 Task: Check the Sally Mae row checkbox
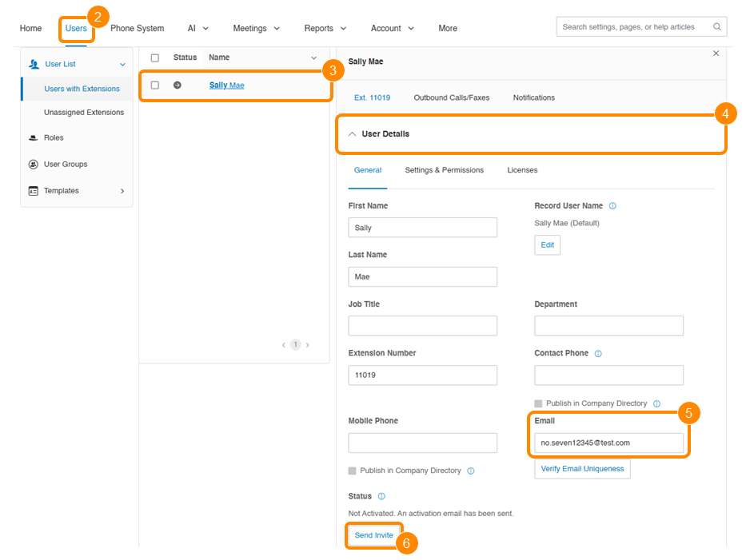(x=155, y=85)
